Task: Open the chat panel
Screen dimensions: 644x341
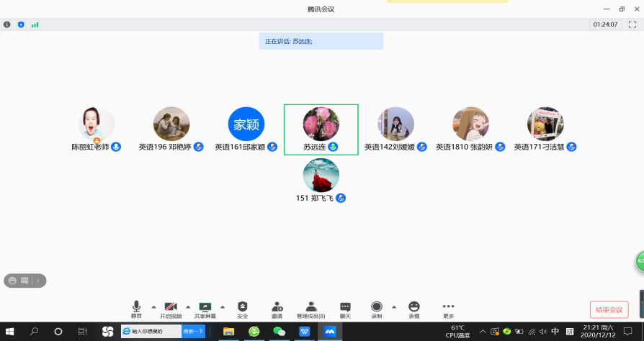Action: 345,308
